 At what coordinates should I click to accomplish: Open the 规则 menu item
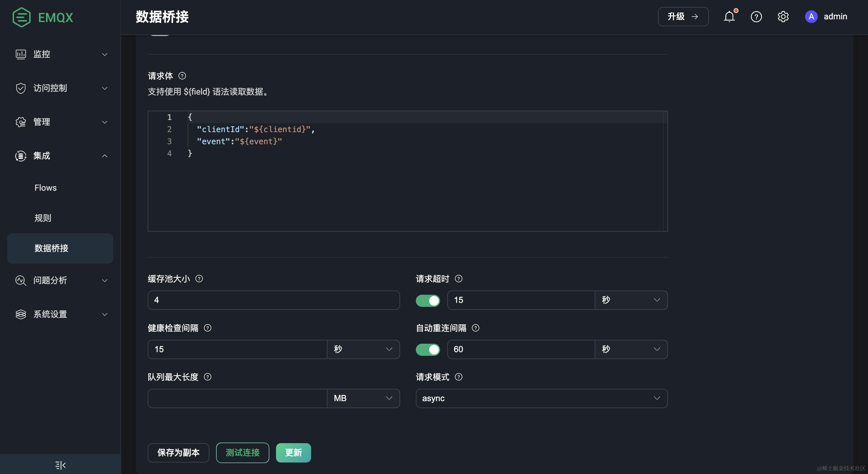43,218
